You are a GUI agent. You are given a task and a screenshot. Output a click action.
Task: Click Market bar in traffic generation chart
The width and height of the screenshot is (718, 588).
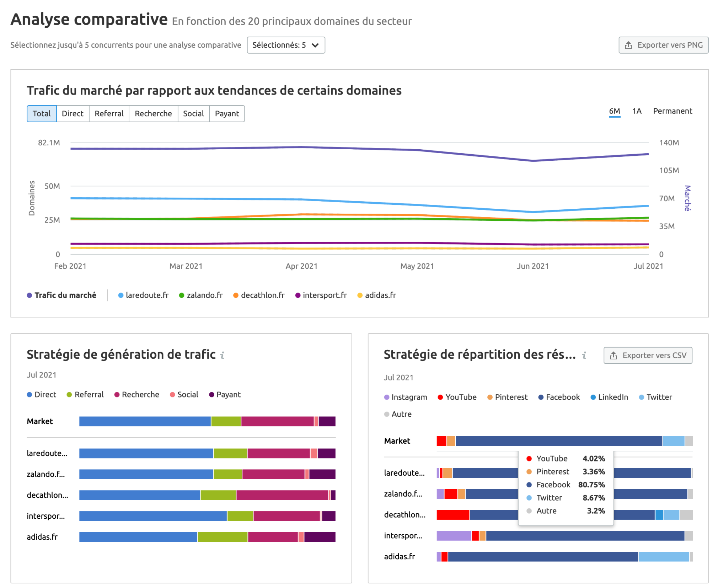tap(207, 421)
